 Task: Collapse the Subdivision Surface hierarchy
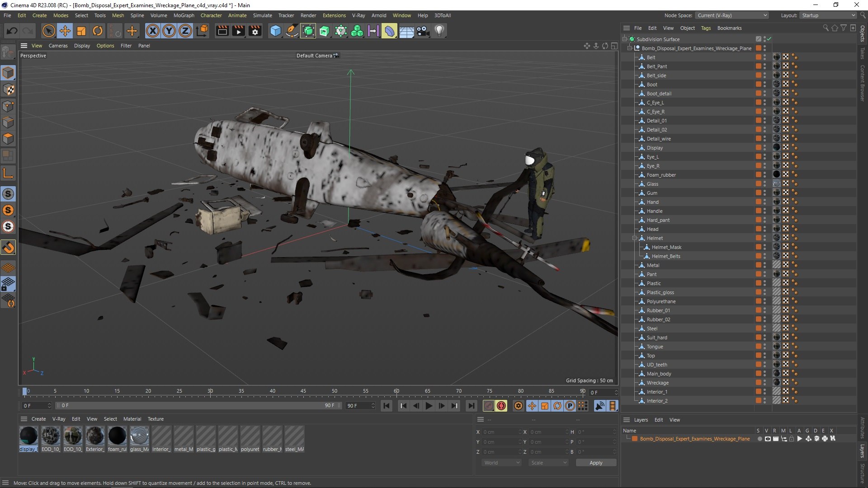point(624,39)
